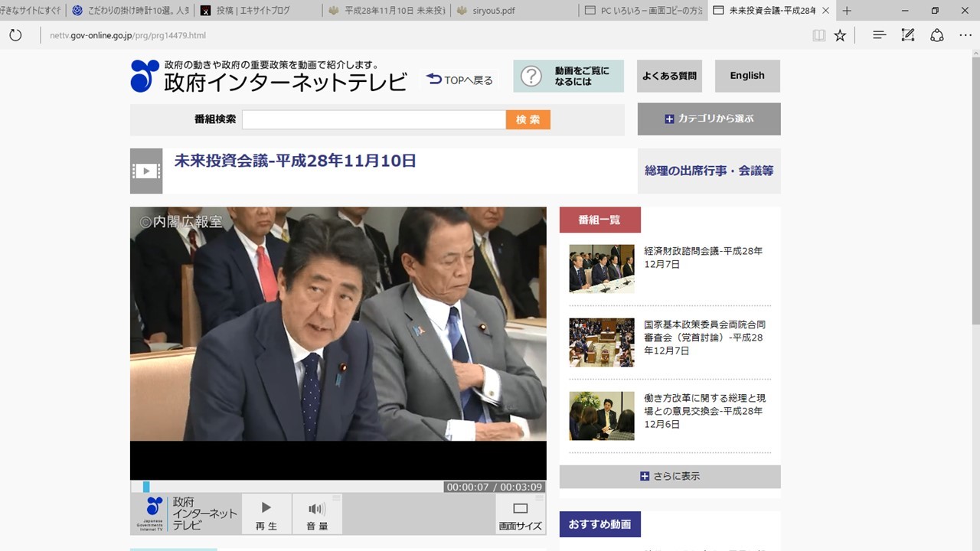
Task: Expand カテゴリから選ぶ category menu
Action: click(x=709, y=119)
